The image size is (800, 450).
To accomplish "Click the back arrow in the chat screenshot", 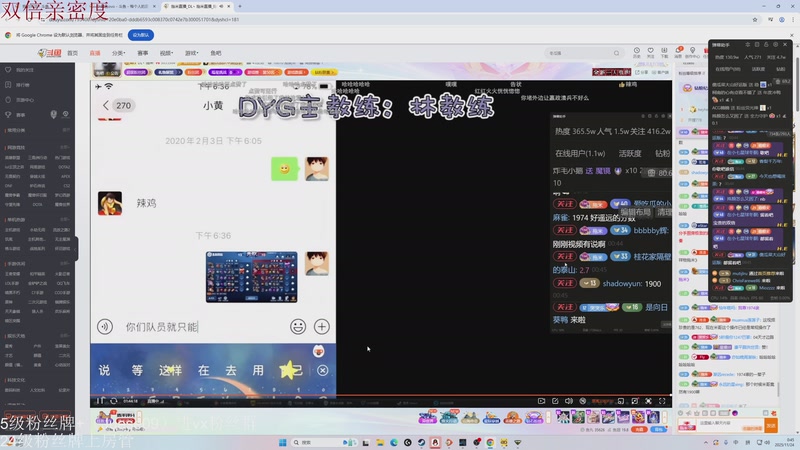I will click(x=106, y=106).
